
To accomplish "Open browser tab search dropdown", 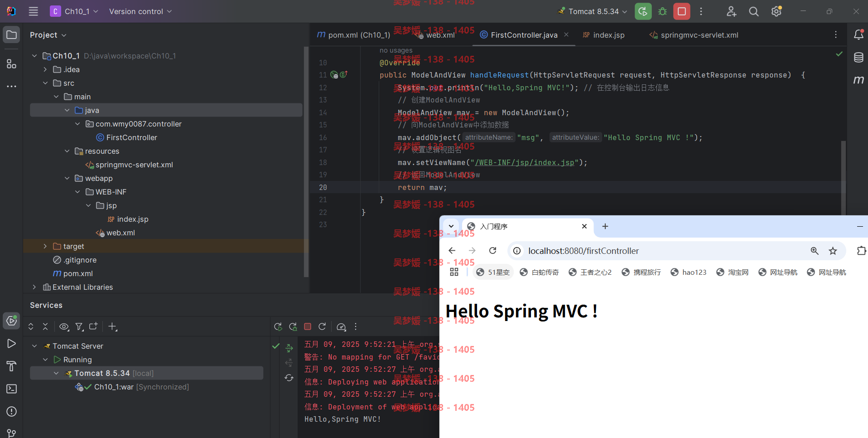I will click(x=451, y=226).
